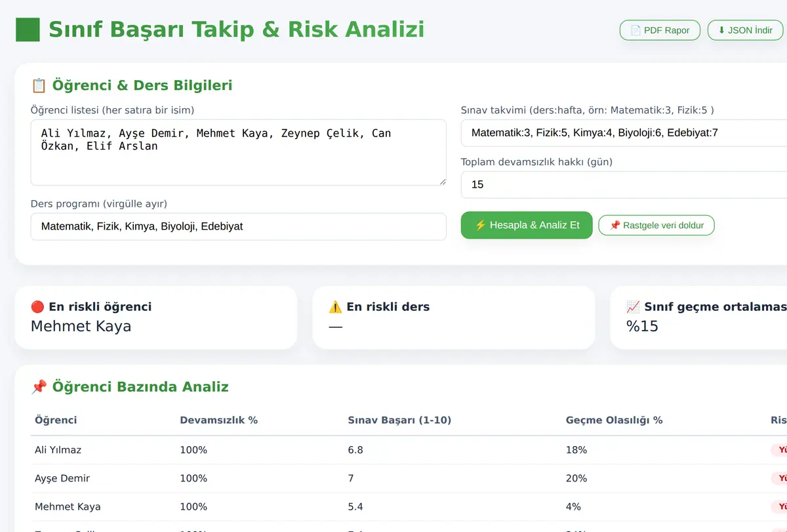Image resolution: width=787 pixels, height=532 pixels.
Task: Click the PDF Rapor button
Action: (660, 30)
